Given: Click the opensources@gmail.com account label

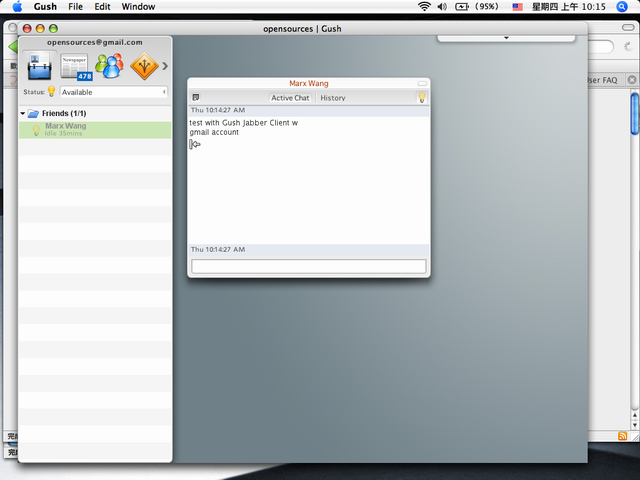Looking at the screenshot, I should 95,42.
